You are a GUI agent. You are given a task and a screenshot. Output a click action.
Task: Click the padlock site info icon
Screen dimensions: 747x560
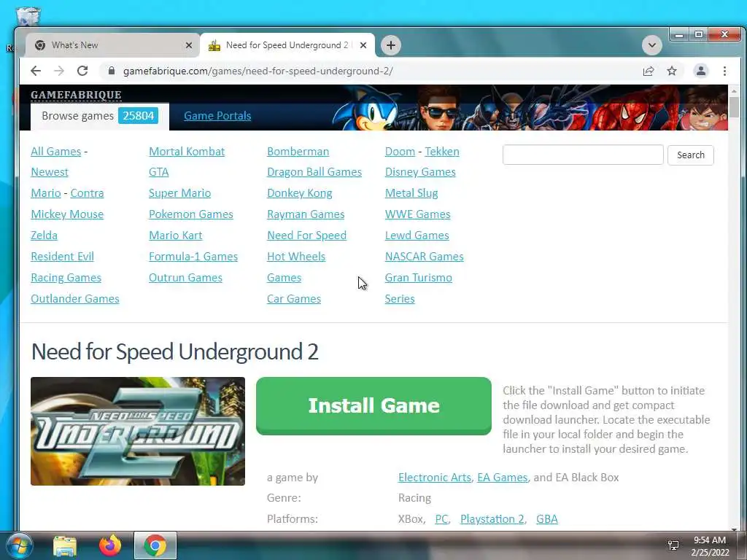tap(112, 71)
